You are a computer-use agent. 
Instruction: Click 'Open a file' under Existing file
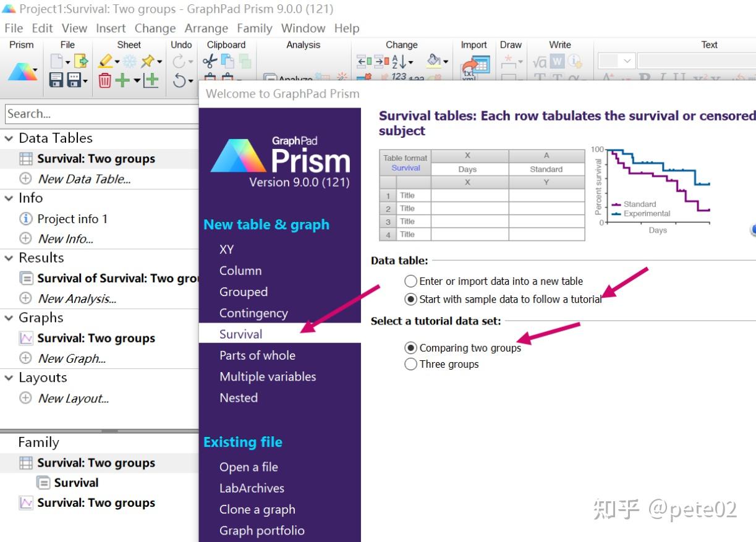tap(248, 467)
